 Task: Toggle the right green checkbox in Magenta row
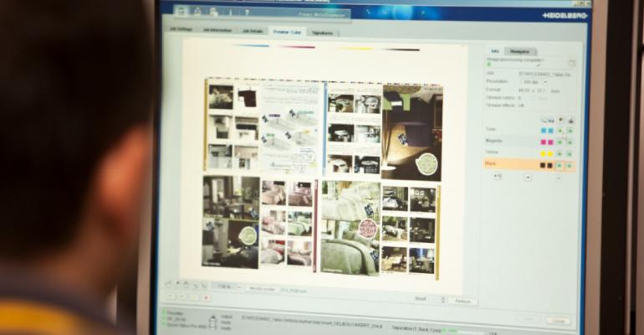[570, 142]
